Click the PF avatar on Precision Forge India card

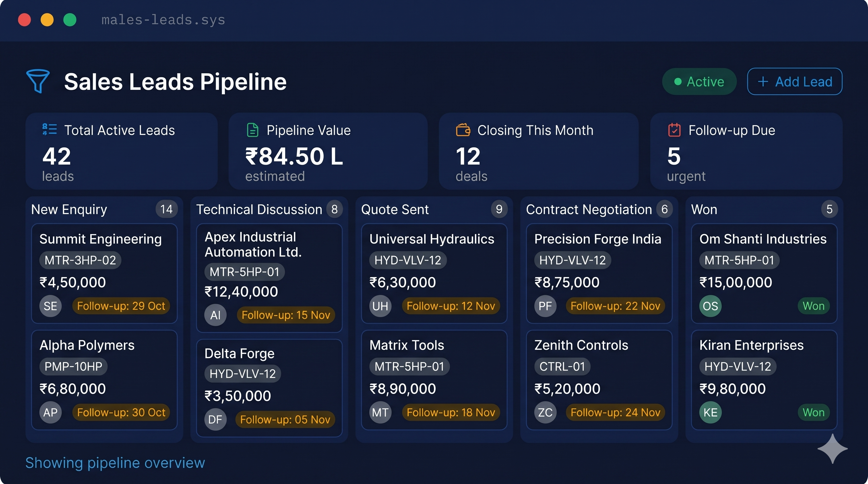point(545,306)
